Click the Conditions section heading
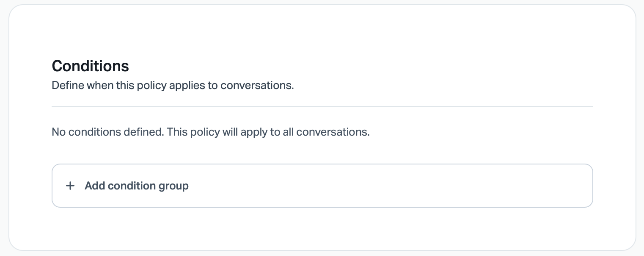The height and width of the screenshot is (256, 644). [90, 66]
